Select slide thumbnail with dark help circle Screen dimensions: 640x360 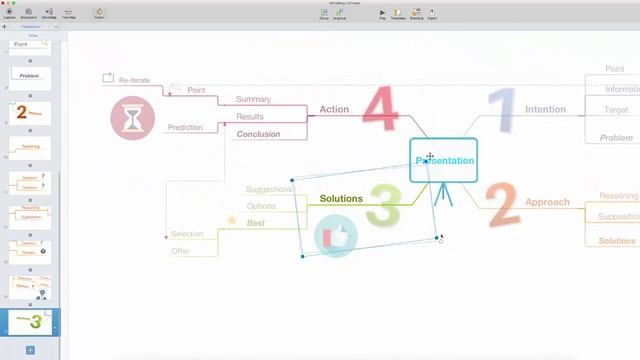(30, 252)
